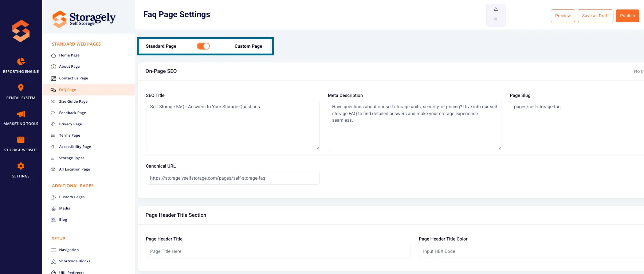The height and width of the screenshot is (274, 644).
Task: Select FAQ Page in the sidebar menu
Action: coord(89,90)
